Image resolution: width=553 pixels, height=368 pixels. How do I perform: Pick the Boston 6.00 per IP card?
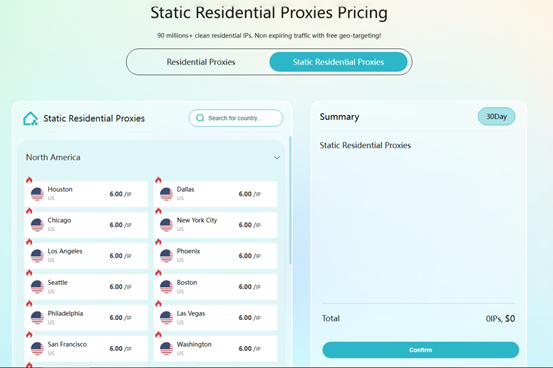(x=215, y=287)
